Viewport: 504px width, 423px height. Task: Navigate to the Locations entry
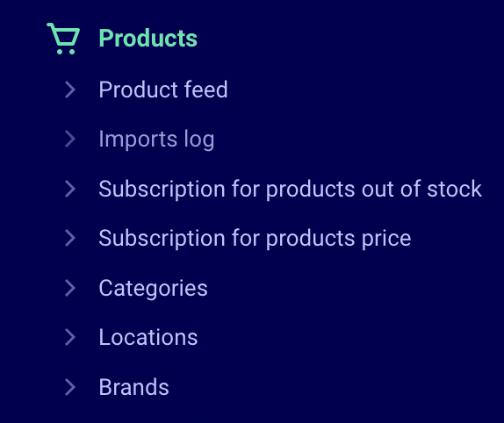[148, 337]
